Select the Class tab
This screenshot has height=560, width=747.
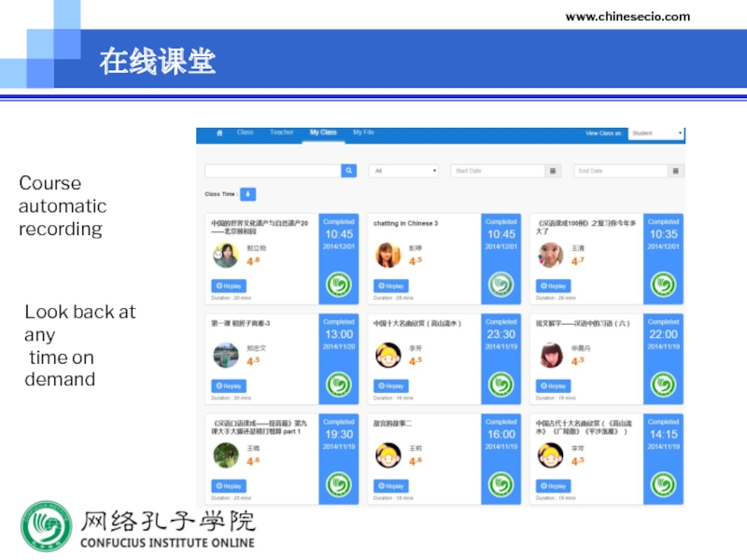[x=245, y=133]
